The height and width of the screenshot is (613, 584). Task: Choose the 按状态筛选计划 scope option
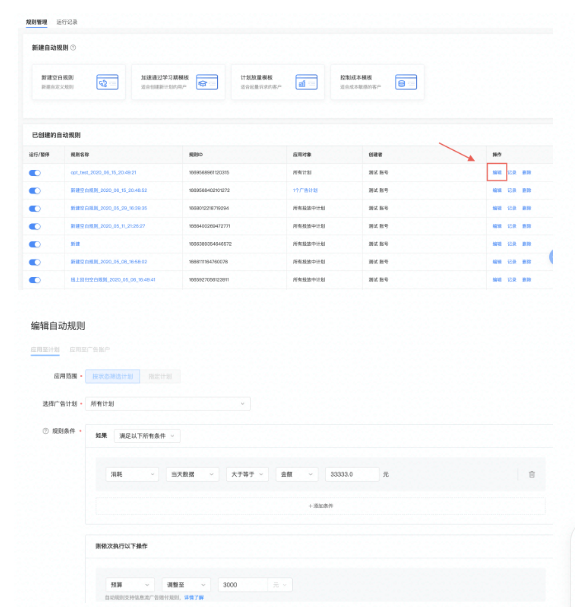coord(113,376)
